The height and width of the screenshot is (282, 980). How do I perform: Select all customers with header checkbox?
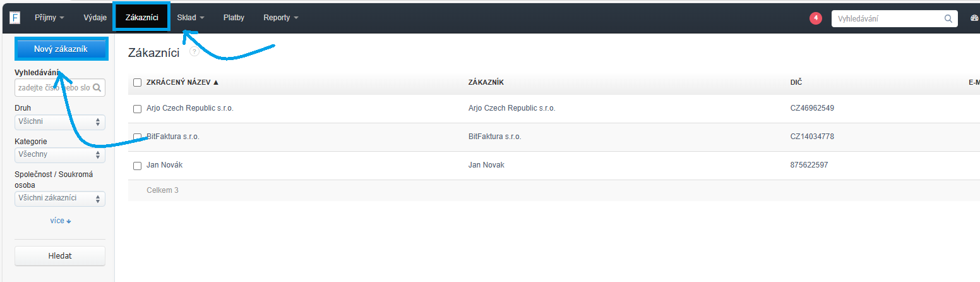coord(137,82)
